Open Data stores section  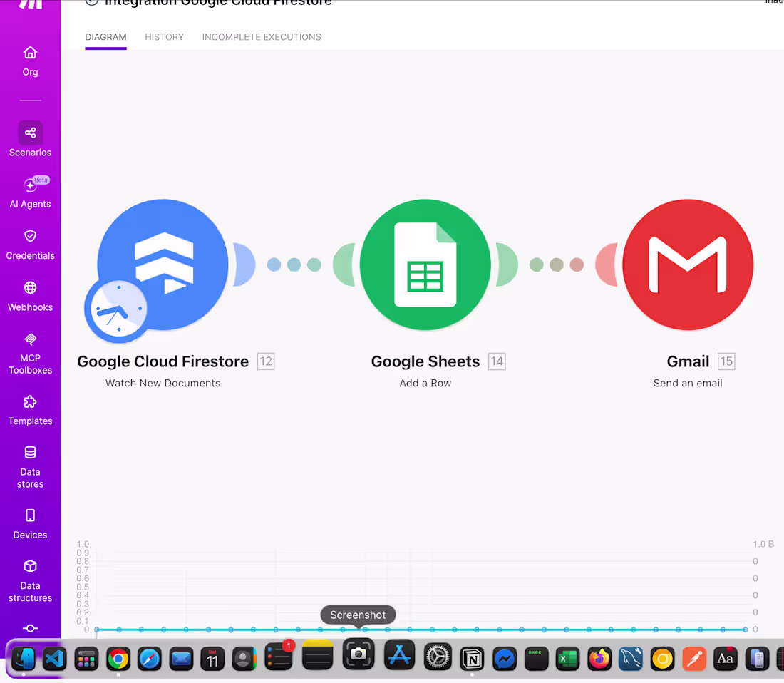coord(30,467)
